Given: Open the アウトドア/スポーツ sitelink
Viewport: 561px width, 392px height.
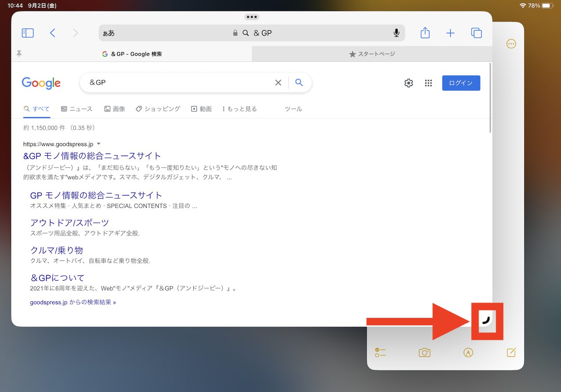Looking at the screenshot, I should click(x=70, y=223).
